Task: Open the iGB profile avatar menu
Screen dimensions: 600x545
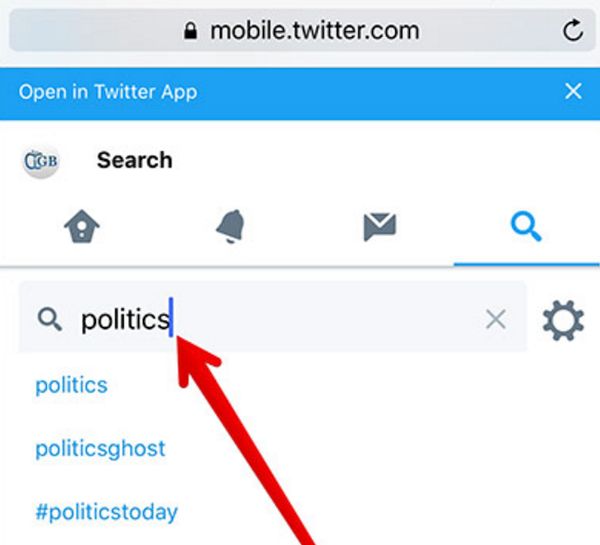Action: click(41, 161)
